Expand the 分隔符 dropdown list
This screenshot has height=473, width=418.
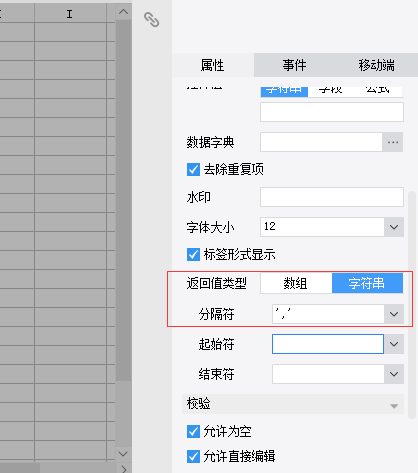(x=394, y=314)
